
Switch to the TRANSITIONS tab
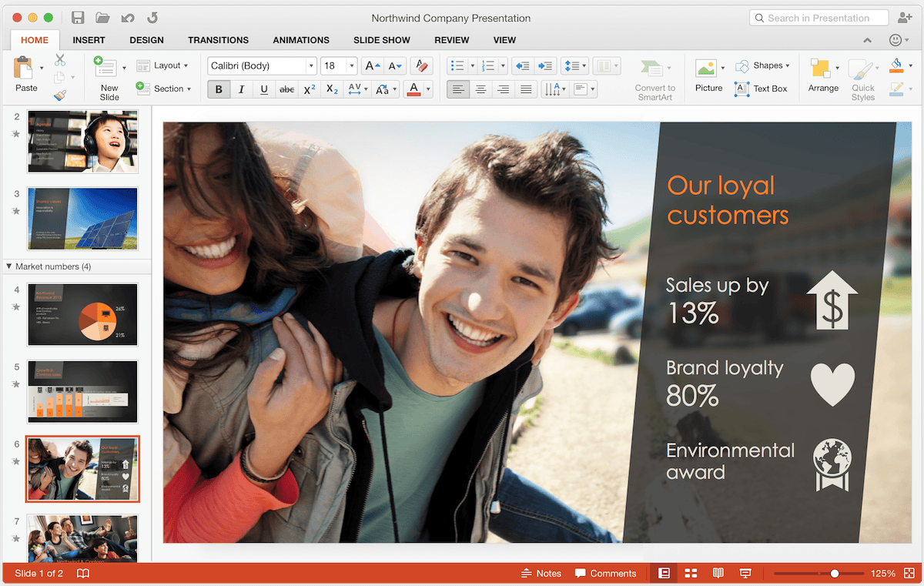point(218,40)
